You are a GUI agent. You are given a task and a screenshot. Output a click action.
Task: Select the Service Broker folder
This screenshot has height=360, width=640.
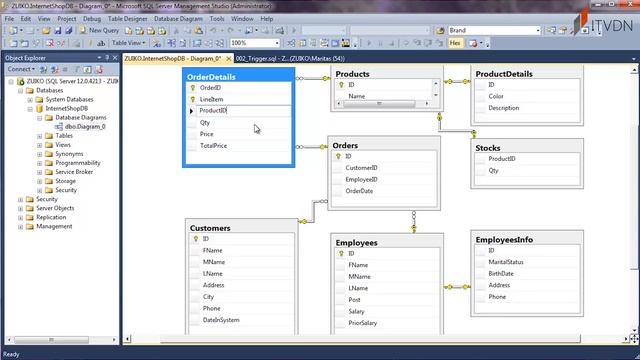74,172
